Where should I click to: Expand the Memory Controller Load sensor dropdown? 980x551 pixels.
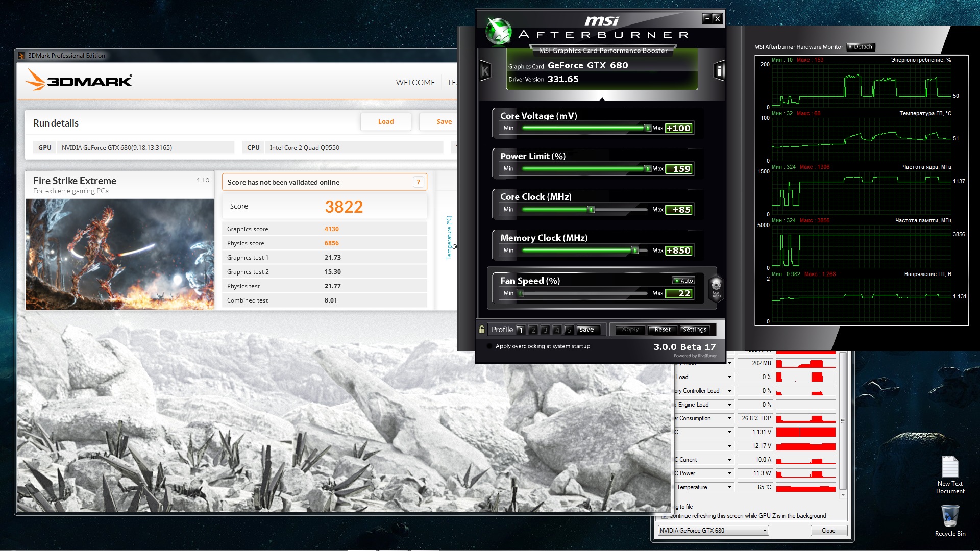pyautogui.click(x=729, y=391)
